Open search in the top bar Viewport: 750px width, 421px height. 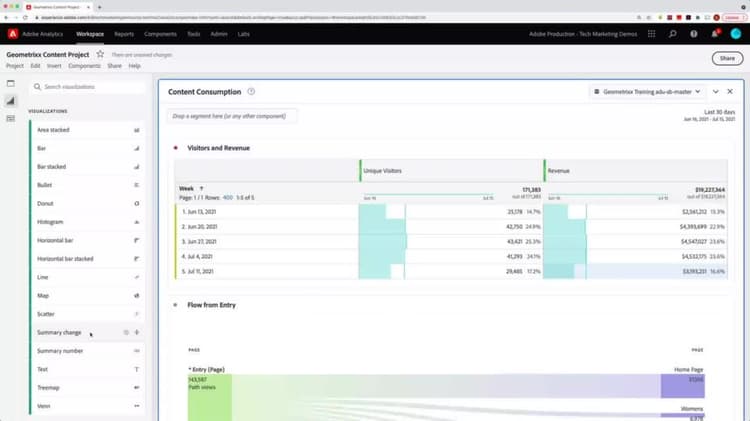coord(673,34)
